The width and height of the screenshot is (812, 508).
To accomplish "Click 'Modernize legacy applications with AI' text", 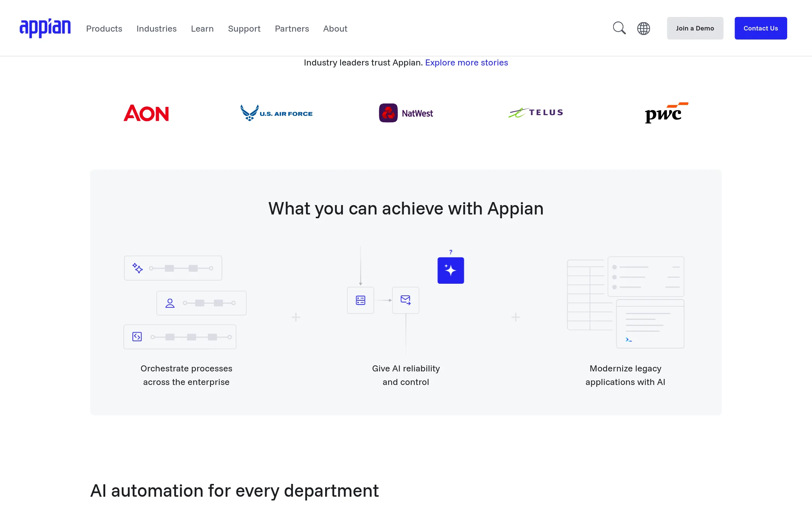I will click(x=626, y=375).
